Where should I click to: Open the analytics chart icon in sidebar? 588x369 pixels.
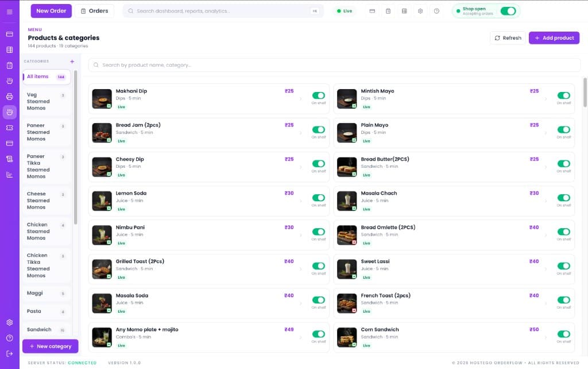(x=9, y=175)
